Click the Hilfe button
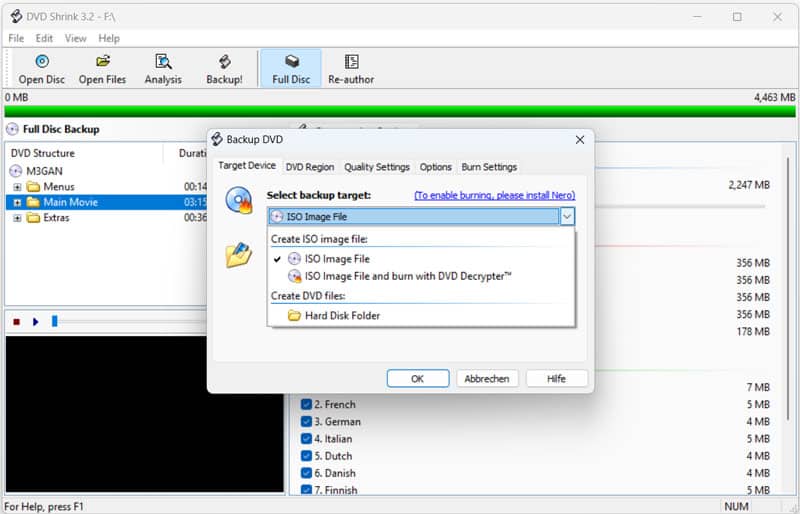This screenshot has height=514, width=800. pyautogui.click(x=557, y=379)
